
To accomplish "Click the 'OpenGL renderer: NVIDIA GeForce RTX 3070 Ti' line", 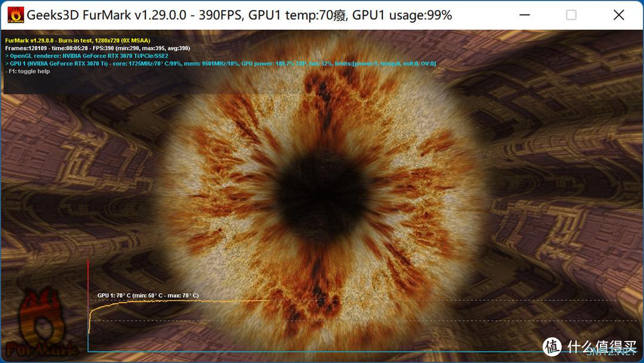I will coord(86,56).
